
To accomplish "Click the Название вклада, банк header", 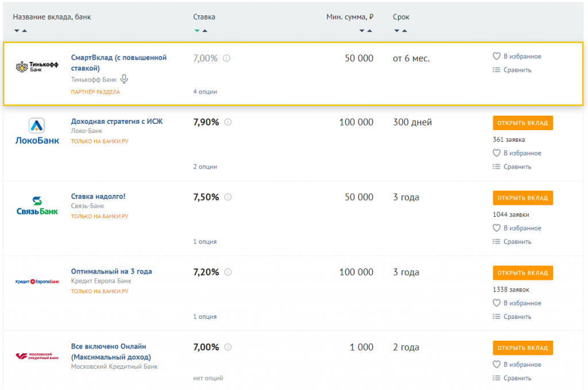I will click(52, 17).
